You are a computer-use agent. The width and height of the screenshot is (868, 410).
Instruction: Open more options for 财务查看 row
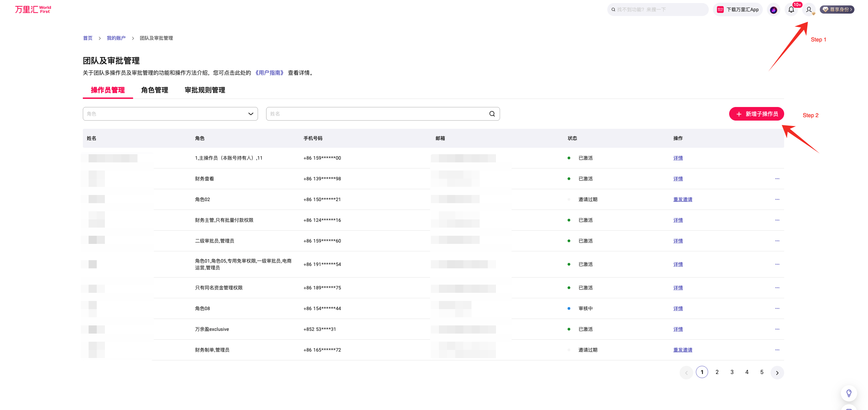tap(777, 179)
